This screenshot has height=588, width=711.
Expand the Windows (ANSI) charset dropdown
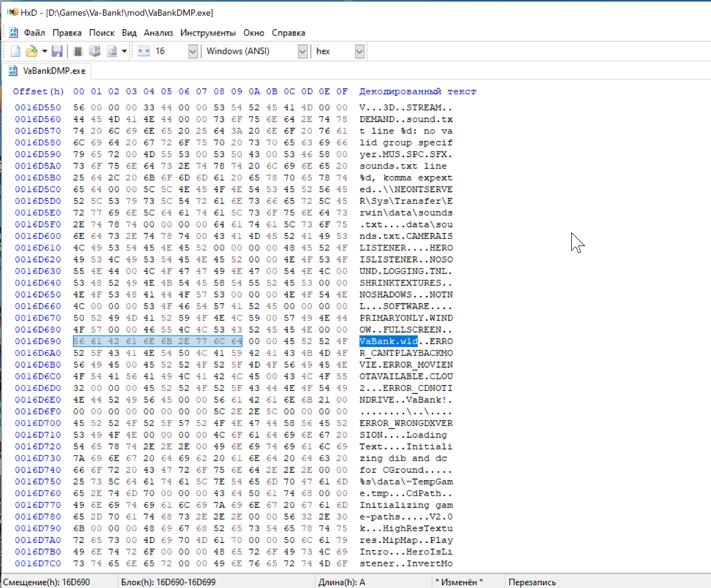click(302, 52)
